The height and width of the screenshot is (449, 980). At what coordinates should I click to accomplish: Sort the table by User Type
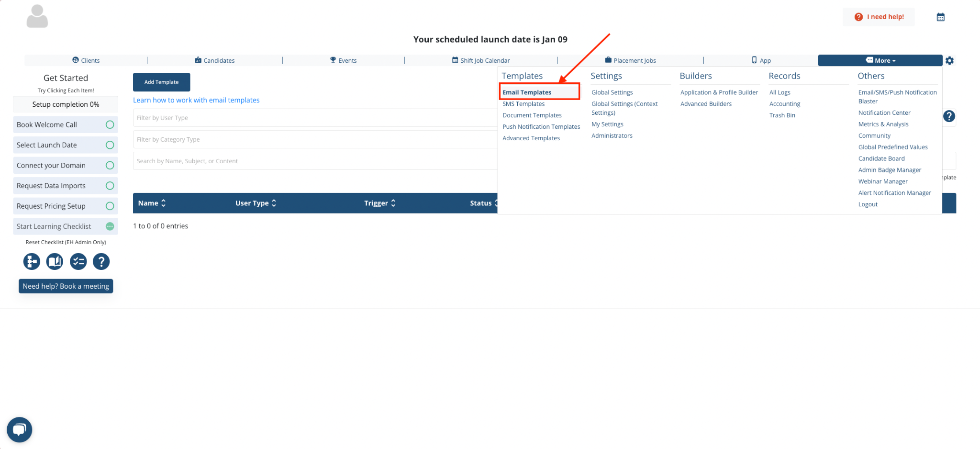pyautogui.click(x=255, y=203)
